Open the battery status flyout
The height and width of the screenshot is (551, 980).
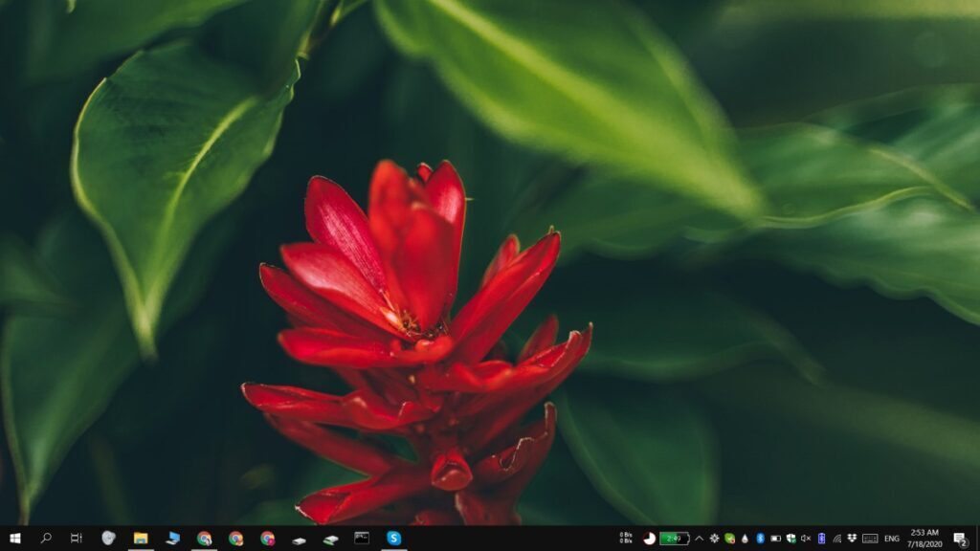676,537
